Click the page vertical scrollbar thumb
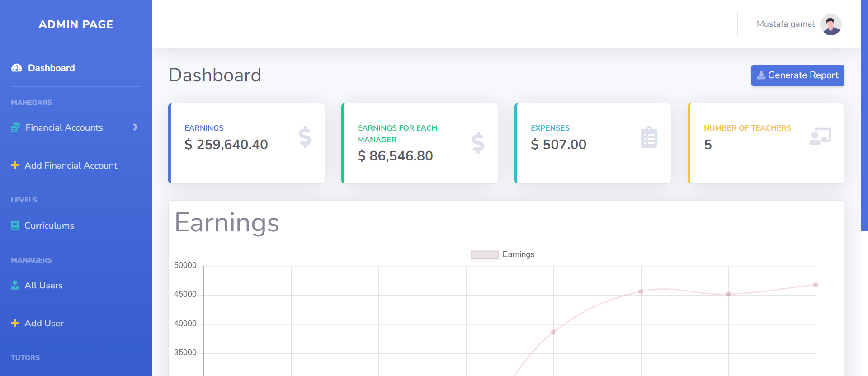Image resolution: width=868 pixels, height=376 pixels. (864, 116)
